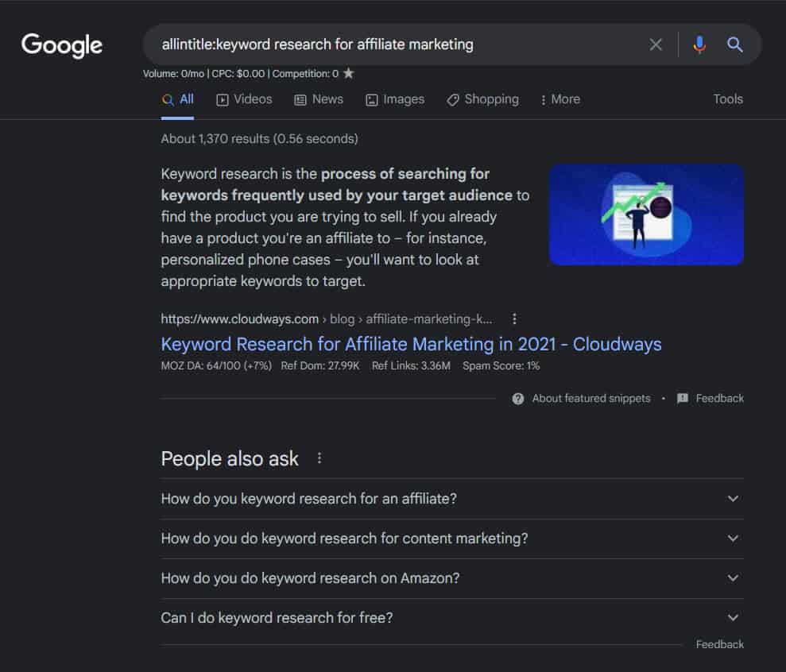The height and width of the screenshot is (672, 786).
Task: Open the Cloudways keyword research article link
Action: point(410,344)
